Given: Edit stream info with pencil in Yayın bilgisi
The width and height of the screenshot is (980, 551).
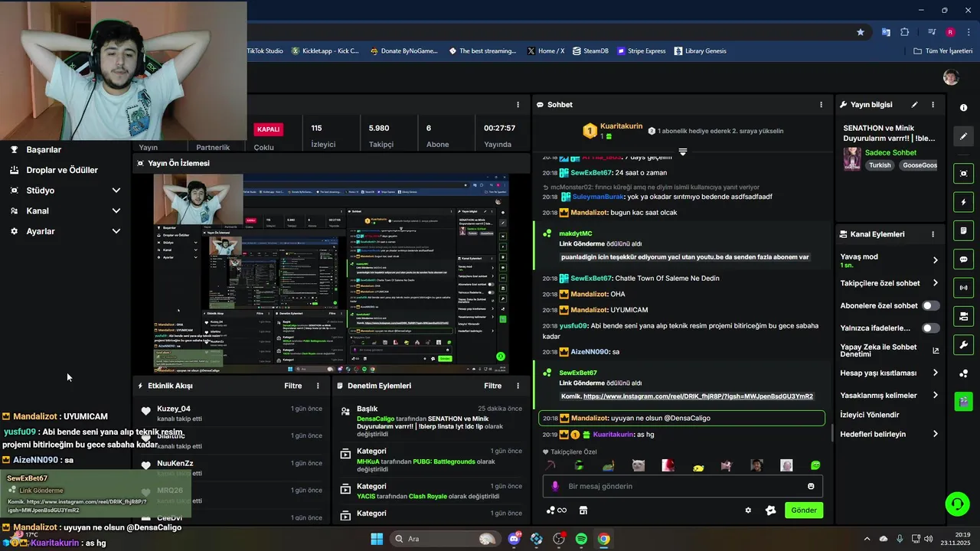Looking at the screenshot, I should coord(914,105).
